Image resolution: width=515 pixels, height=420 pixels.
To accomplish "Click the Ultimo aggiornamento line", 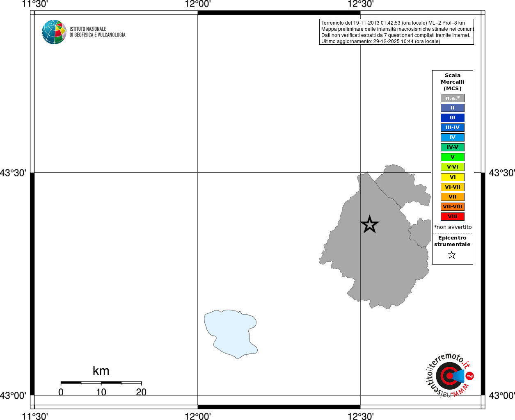I will pyautogui.click(x=381, y=41).
